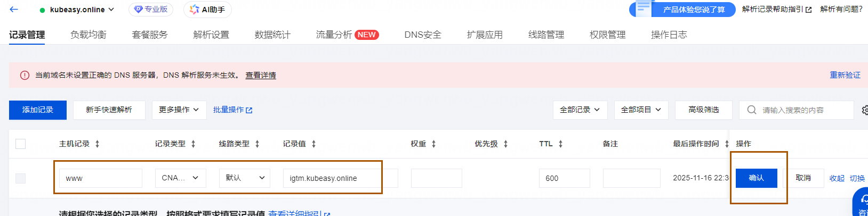Click the 收起 collapse link

[x=837, y=178]
